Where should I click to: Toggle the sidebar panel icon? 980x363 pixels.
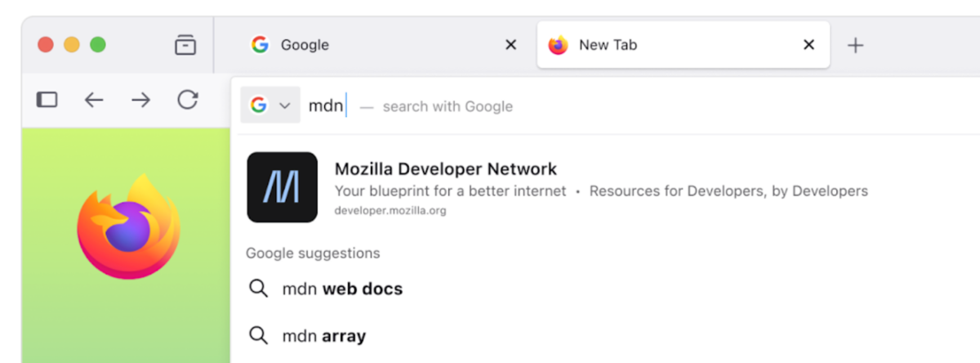[x=47, y=100]
